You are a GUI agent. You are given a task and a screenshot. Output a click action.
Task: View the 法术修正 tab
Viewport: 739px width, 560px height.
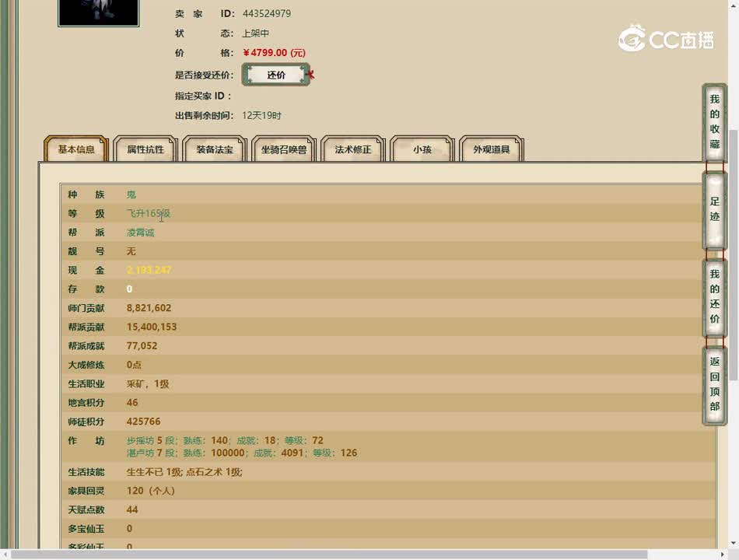pyautogui.click(x=352, y=149)
